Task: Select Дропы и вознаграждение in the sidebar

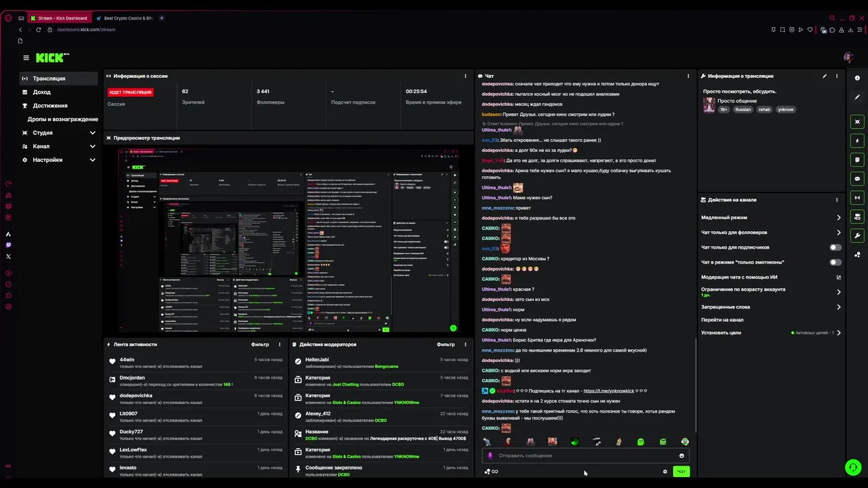Action: [62, 119]
